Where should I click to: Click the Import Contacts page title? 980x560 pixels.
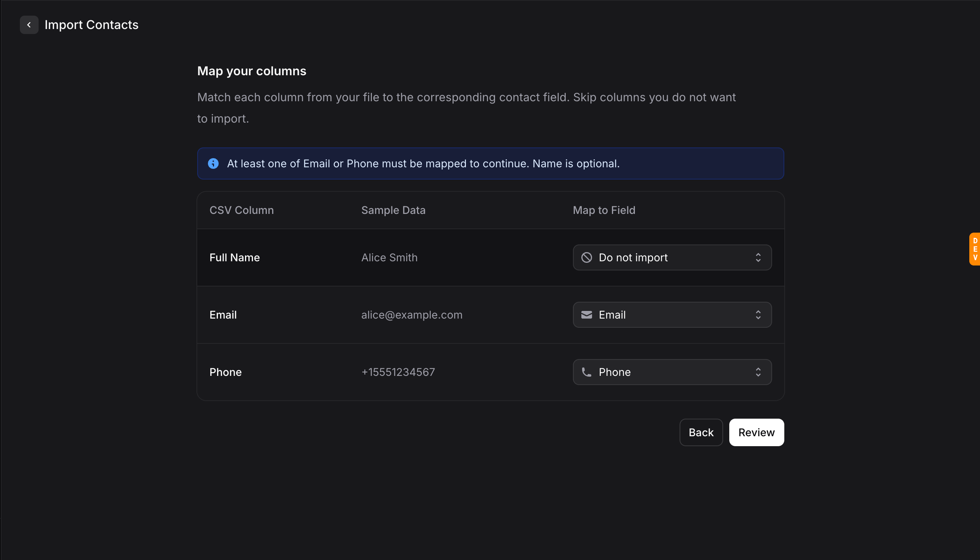(x=91, y=25)
